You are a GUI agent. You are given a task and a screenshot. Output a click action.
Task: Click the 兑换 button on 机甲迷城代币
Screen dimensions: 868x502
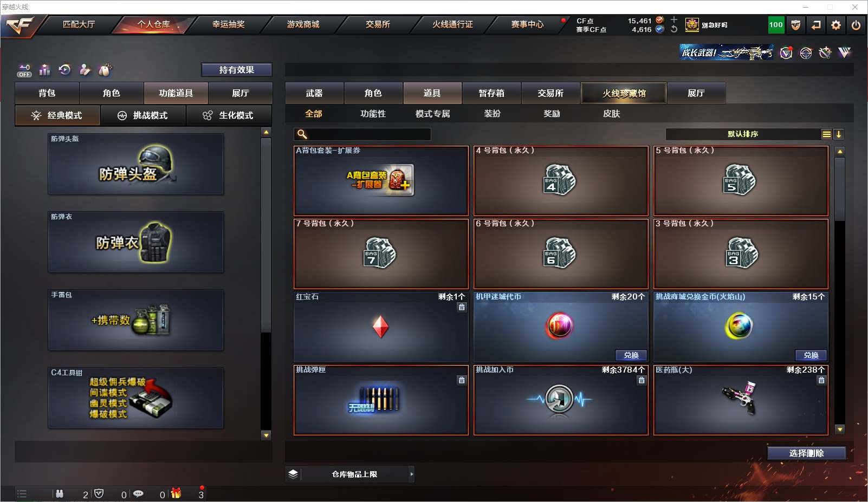point(631,355)
